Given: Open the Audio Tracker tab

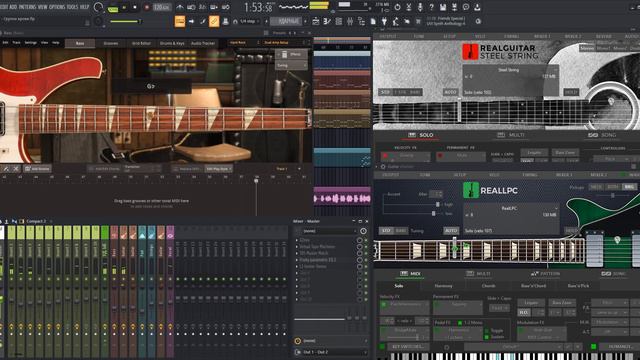Looking at the screenshot, I should click(203, 43).
